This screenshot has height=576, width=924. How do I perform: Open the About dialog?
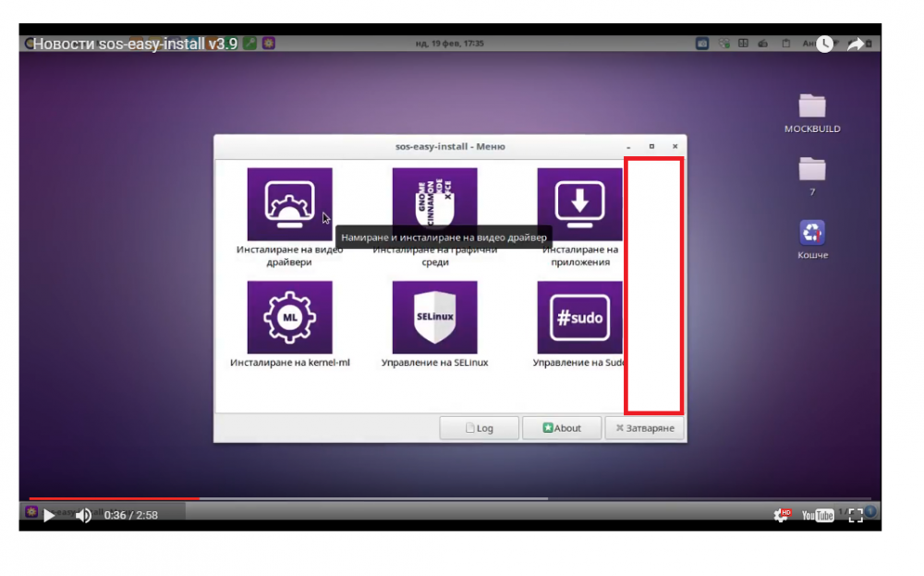pyautogui.click(x=562, y=428)
